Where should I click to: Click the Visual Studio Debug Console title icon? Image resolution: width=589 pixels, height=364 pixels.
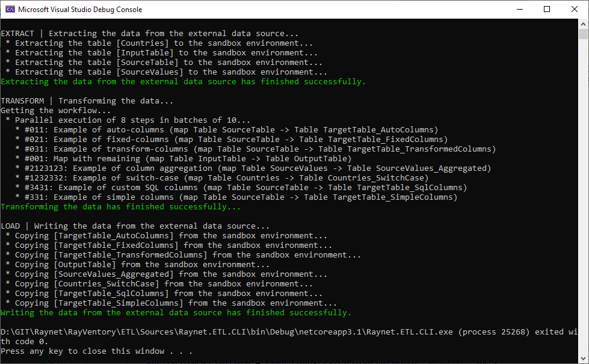(x=10, y=9)
